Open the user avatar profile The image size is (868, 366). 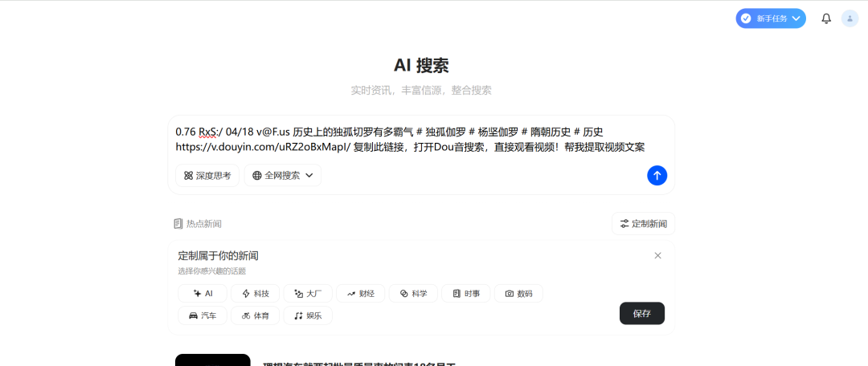850,18
